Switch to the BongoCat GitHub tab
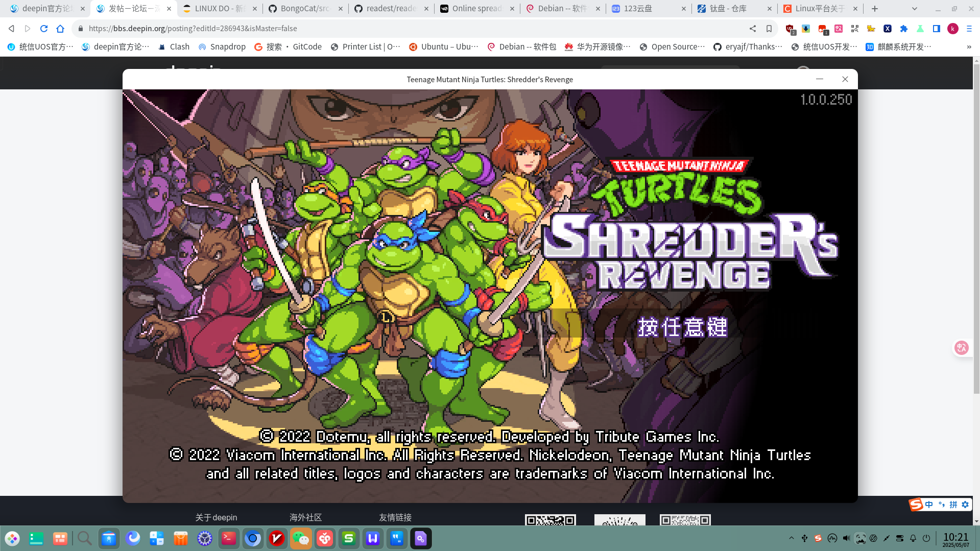 point(305,8)
